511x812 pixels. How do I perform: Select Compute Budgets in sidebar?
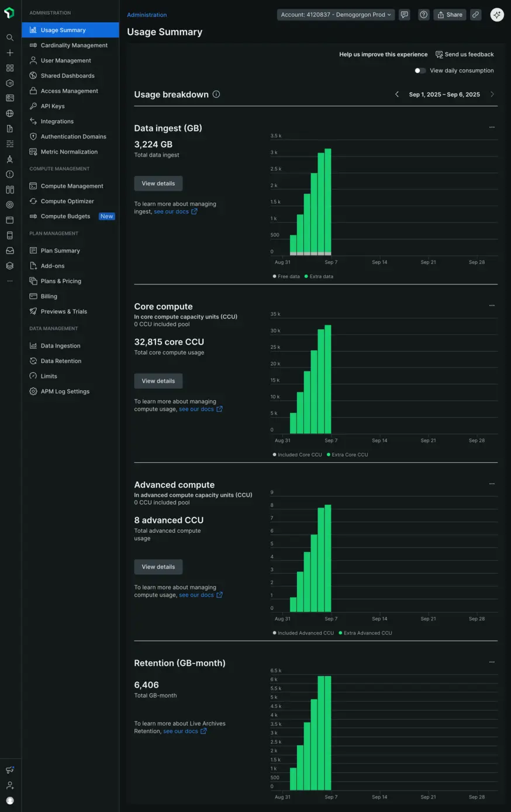[65, 216]
